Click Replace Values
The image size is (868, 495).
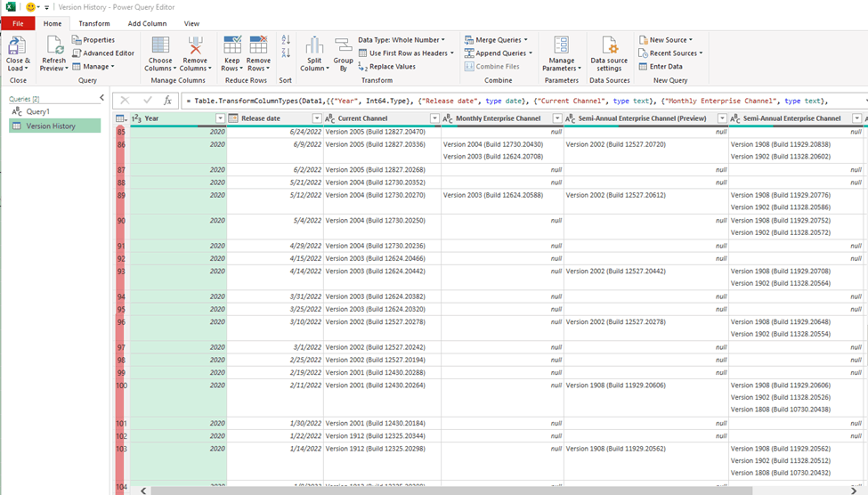(x=387, y=67)
